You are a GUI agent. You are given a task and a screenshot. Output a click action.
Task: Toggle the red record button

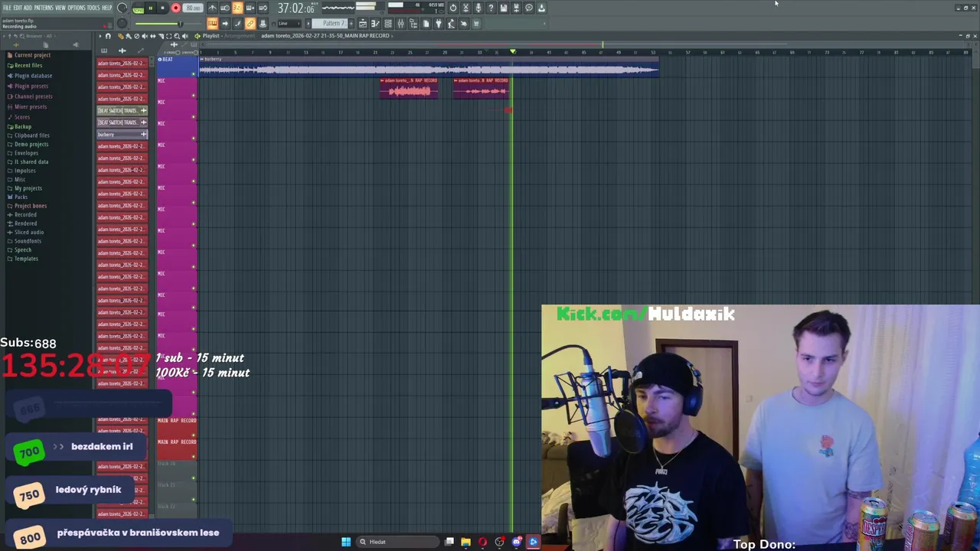coord(175,8)
